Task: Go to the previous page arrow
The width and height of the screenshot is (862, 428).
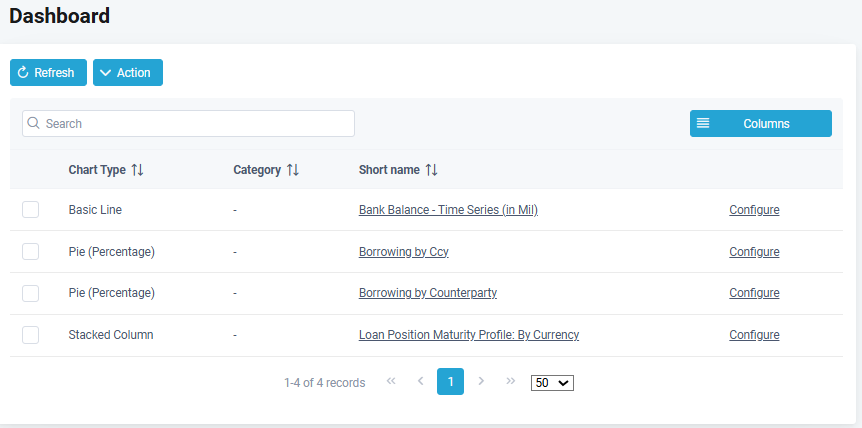Action: tap(421, 382)
